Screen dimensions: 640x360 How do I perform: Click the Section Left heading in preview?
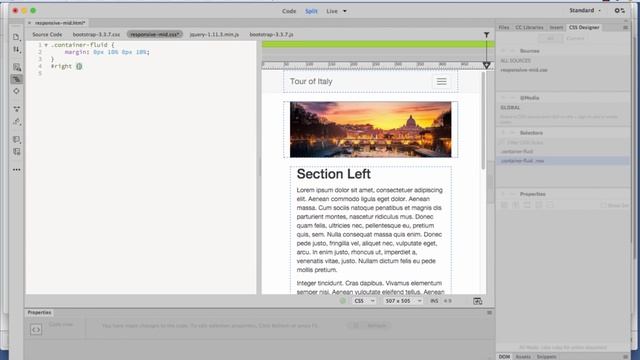pyautogui.click(x=333, y=174)
